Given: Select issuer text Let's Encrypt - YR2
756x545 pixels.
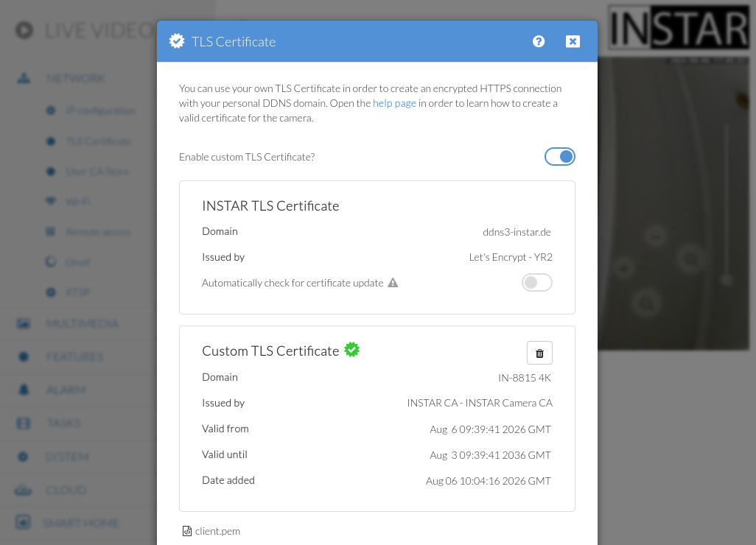Looking at the screenshot, I should pos(511,257).
